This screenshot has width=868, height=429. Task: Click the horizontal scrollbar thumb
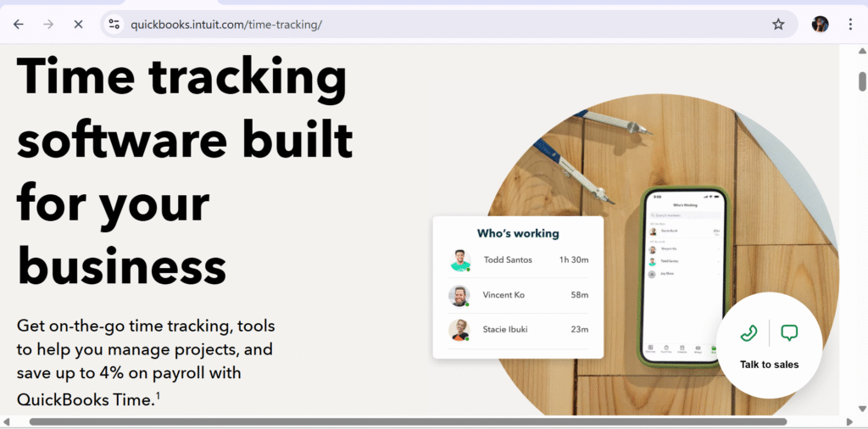(x=408, y=422)
